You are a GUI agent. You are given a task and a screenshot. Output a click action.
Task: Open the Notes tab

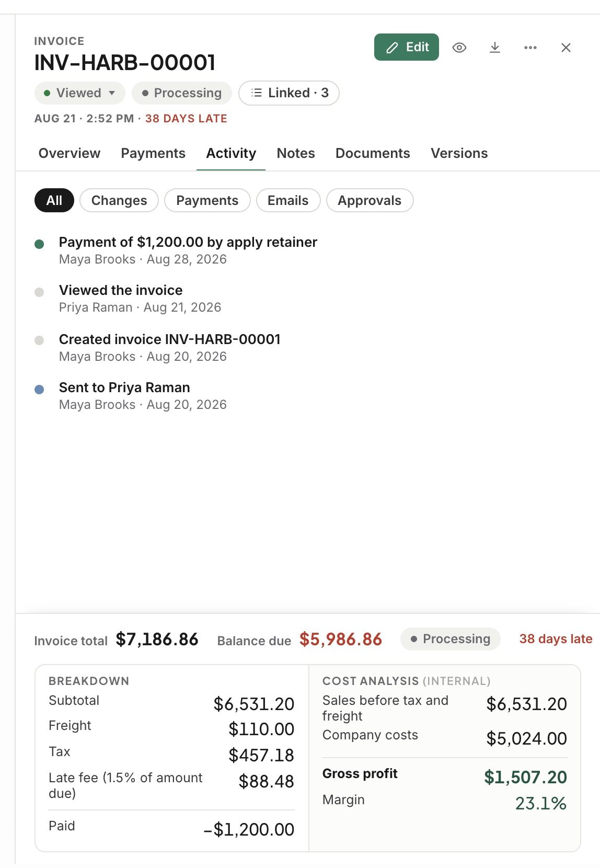tap(296, 153)
